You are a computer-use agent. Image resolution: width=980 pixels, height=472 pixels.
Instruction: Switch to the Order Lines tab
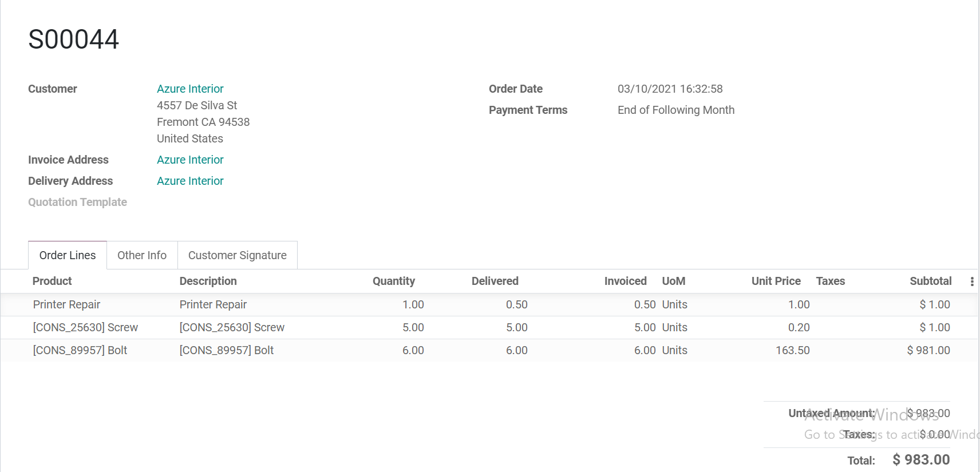pos(68,255)
